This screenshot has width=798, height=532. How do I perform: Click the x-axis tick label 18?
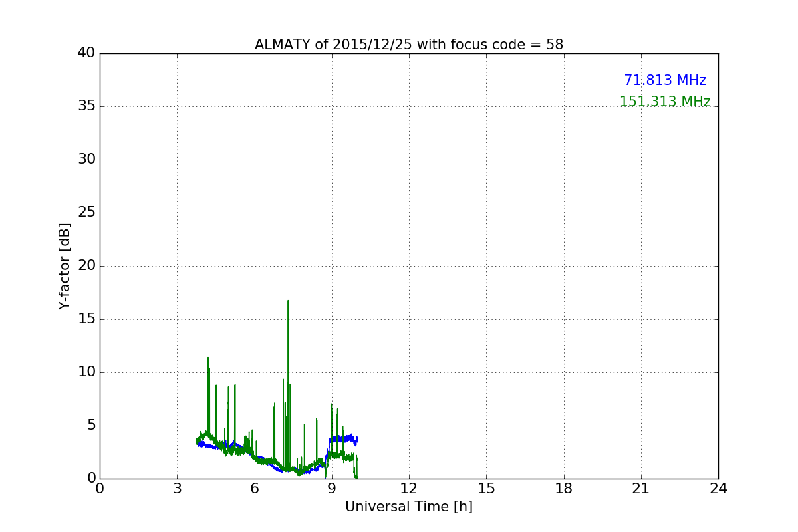click(x=564, y=489)
